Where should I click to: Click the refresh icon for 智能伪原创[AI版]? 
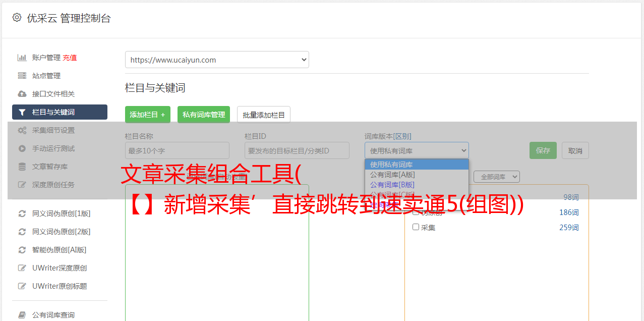22,250
